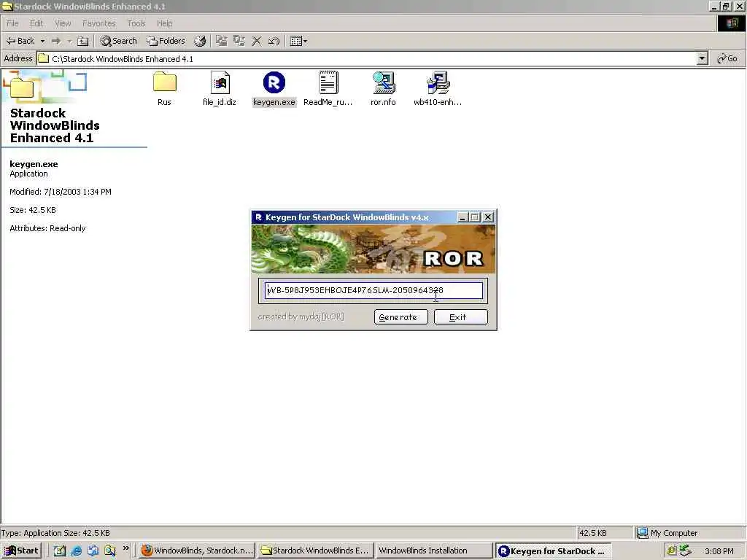The width and height of the screenshot is (747, 560).
Task: Click the History toolbar icon
Action: click(200, 41)
